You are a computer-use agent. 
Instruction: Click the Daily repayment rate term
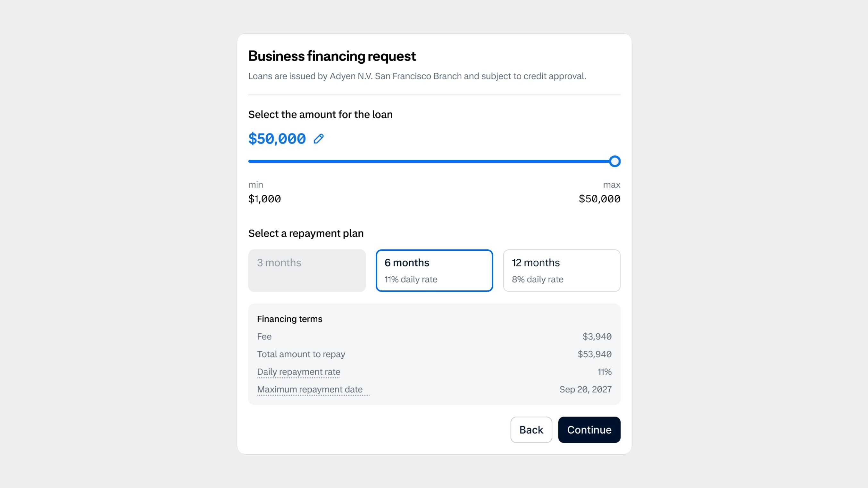pyautogui.click(x=298, y=371)
